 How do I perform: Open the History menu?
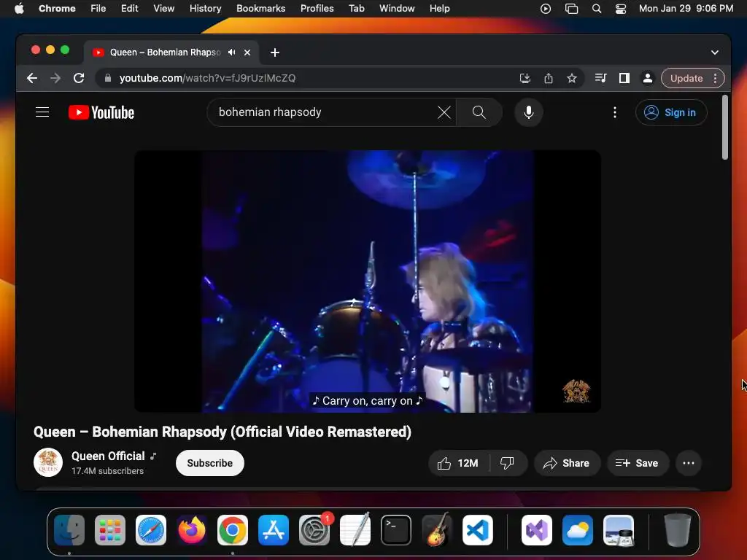point(205,8)
